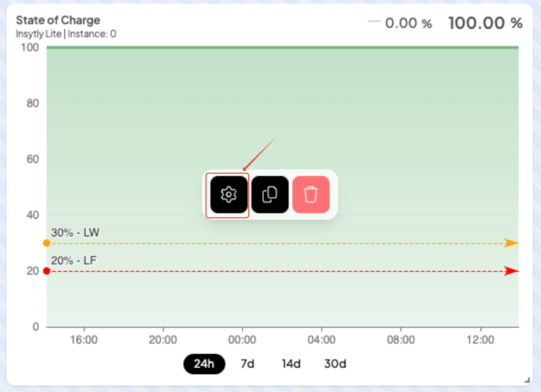Click the Insytly Lite instance subtitle
The image size is (541, 392).
pyautogui.click(x=66, y=34)
